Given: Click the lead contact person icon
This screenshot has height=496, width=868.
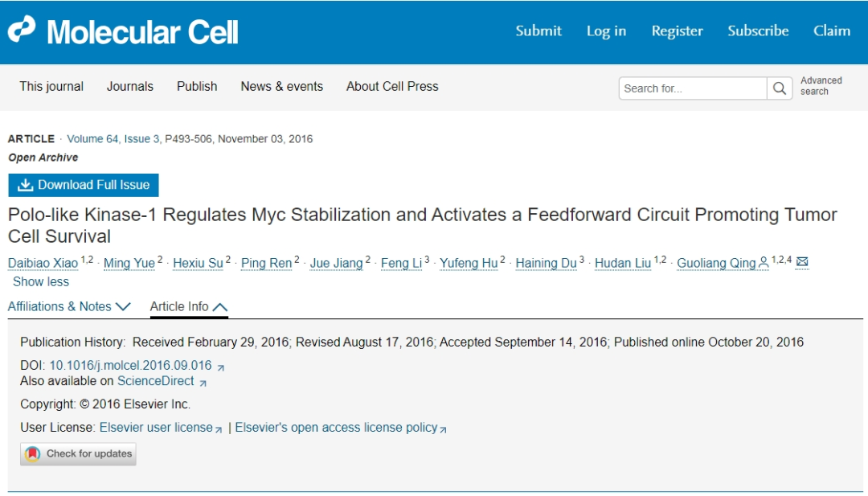Looking at the screenshot, I should pos(764,262).
